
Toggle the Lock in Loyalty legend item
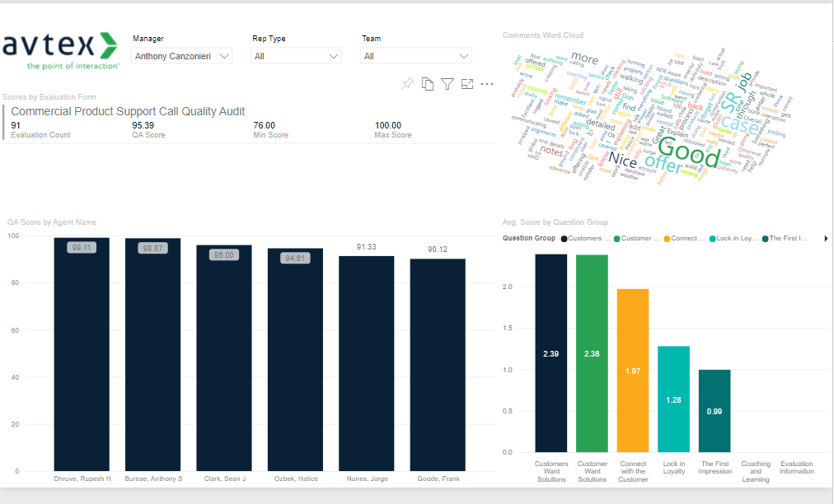coord(733,239)
